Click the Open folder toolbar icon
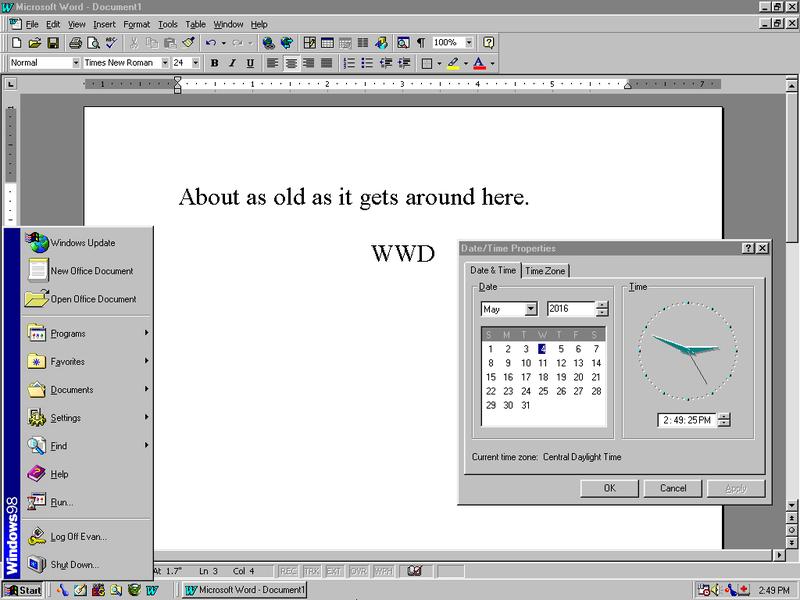This screenshot has width=800, height=600. click(x=35, y=43)
